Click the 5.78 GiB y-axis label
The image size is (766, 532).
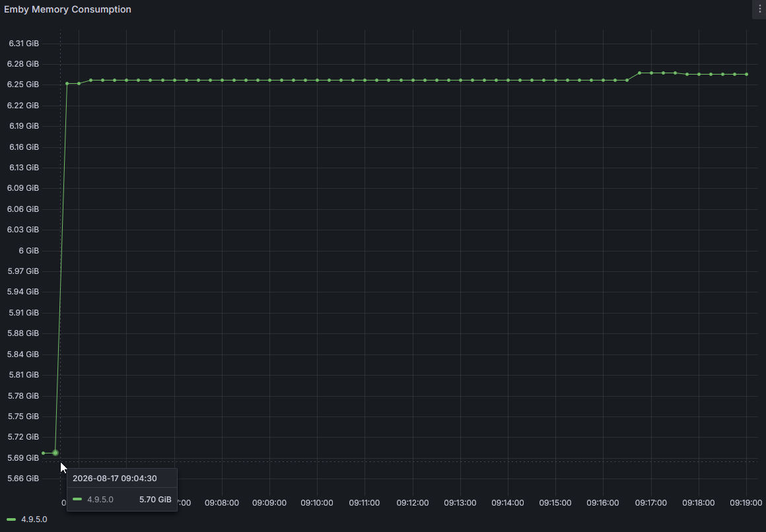(x=23, y=396)
